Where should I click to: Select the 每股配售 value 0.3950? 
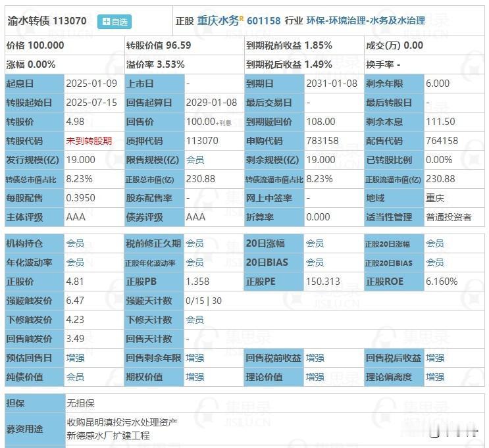(x=81, y=198)
